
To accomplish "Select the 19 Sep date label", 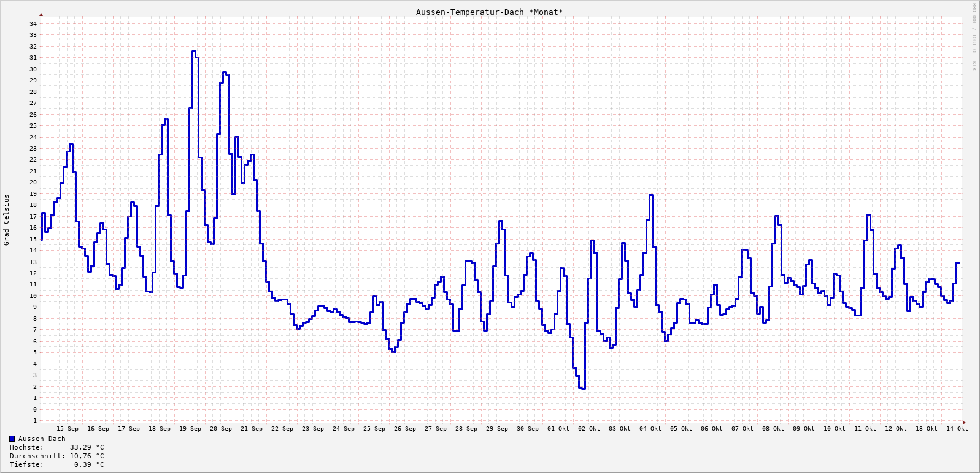I will pyautogui.click(x=190, y=429).
